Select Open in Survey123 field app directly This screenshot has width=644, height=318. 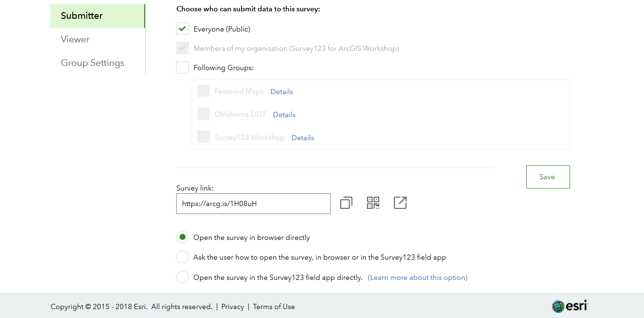(182, 277)
